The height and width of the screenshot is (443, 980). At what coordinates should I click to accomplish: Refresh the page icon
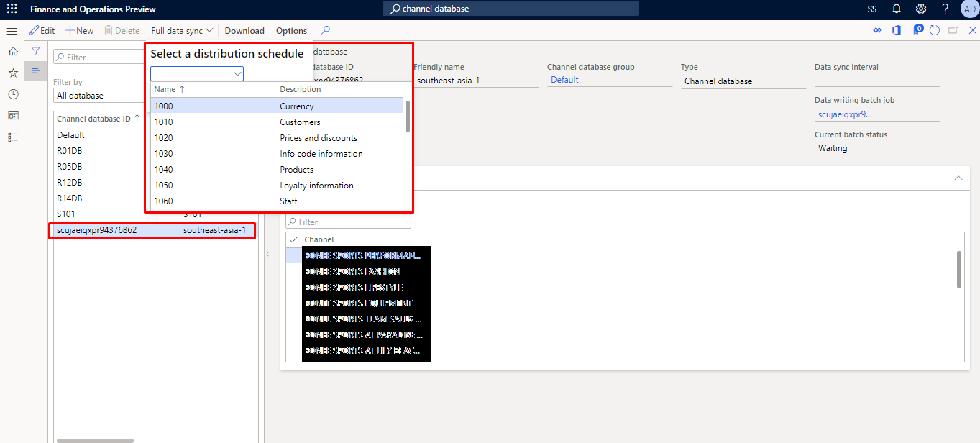point(935,30)
